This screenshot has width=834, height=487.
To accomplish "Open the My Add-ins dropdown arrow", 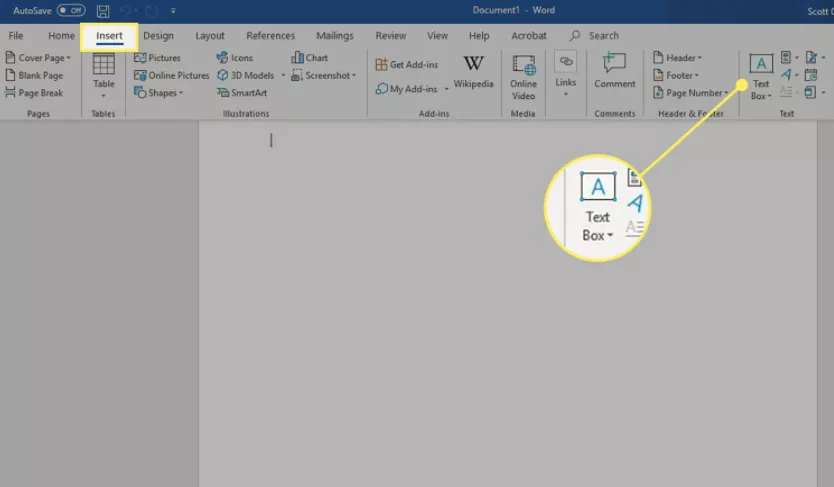I will [x=446, y=89].
